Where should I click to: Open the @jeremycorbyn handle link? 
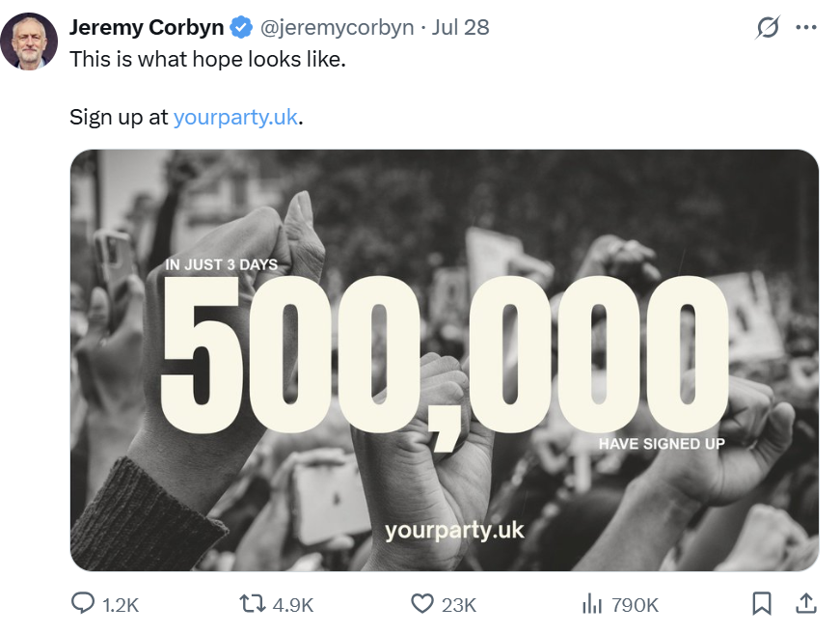(x=337, y=27)
